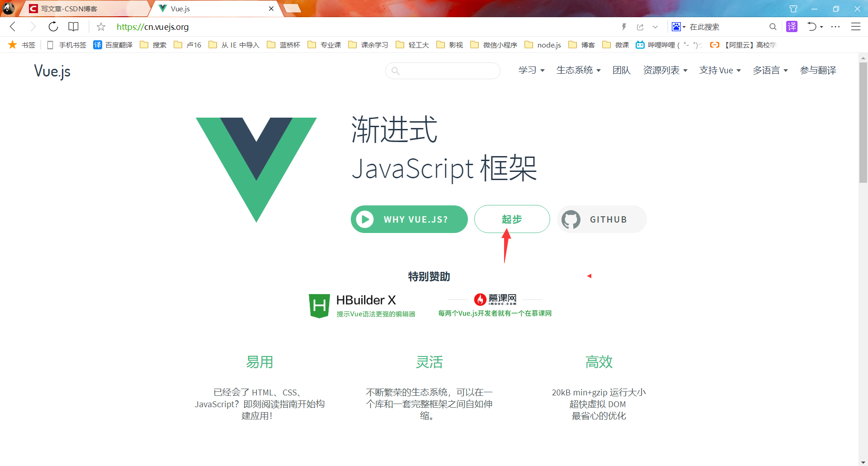Reload the page with the refresh icon
Image resolution: width=868 pixels, height=466 pixels.
pos(53,27)
